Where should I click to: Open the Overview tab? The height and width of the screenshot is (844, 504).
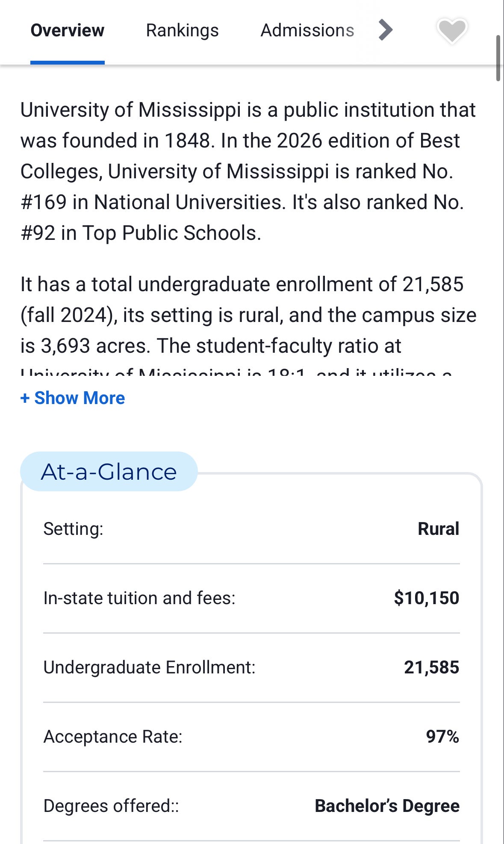tap(68, 31)
